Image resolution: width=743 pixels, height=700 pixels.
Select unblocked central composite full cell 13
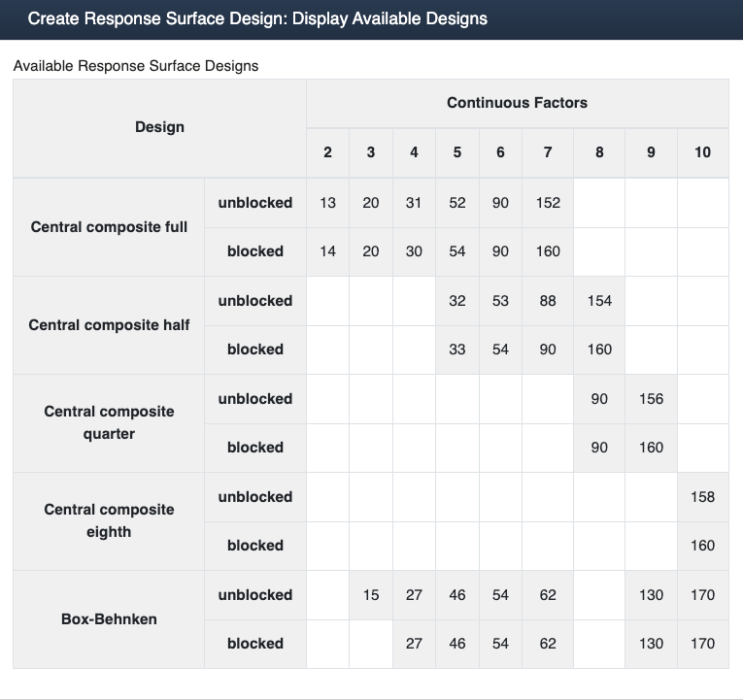tap(328, 203)
